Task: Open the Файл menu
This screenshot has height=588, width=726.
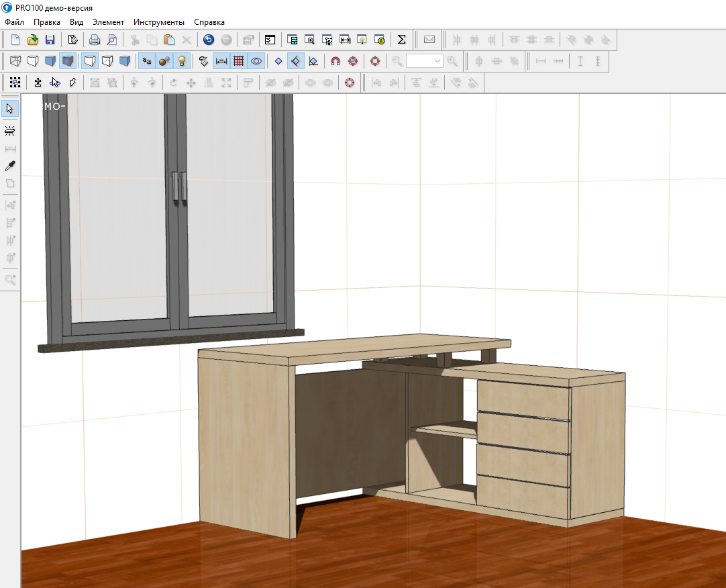Action: (14, 21)
